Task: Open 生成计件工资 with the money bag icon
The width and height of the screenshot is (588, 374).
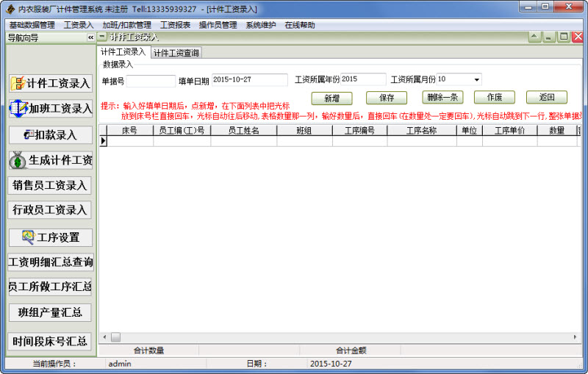Action: [x=51, y=160]
